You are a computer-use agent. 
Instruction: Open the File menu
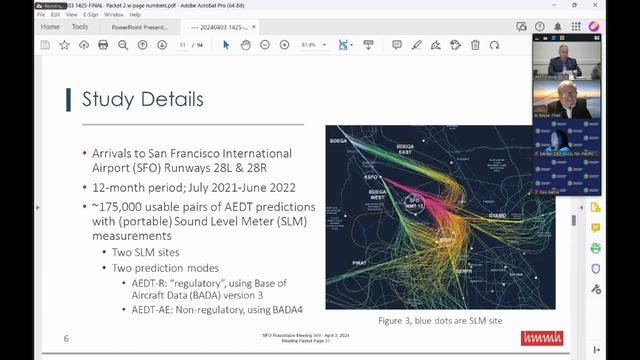point(41,14)
